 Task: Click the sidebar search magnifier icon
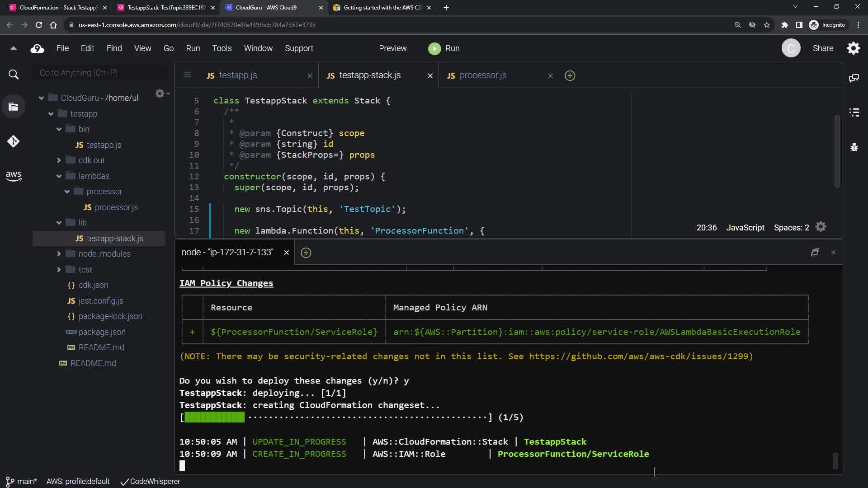point(13,75)
